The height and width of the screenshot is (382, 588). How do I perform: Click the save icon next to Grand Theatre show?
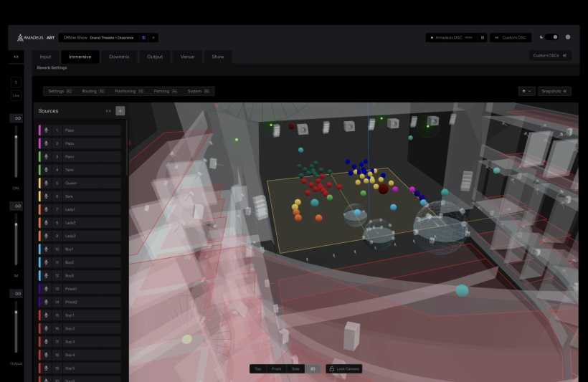click(x=143, y=37)
